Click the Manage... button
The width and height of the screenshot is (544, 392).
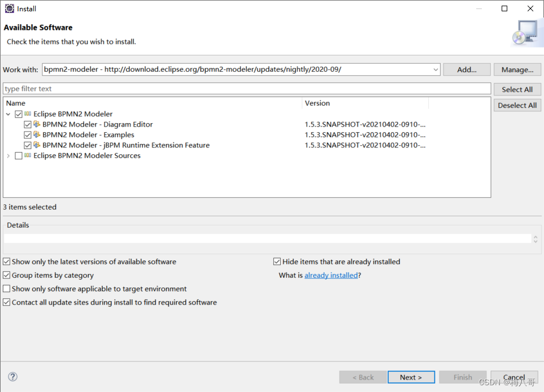[517, 69]
